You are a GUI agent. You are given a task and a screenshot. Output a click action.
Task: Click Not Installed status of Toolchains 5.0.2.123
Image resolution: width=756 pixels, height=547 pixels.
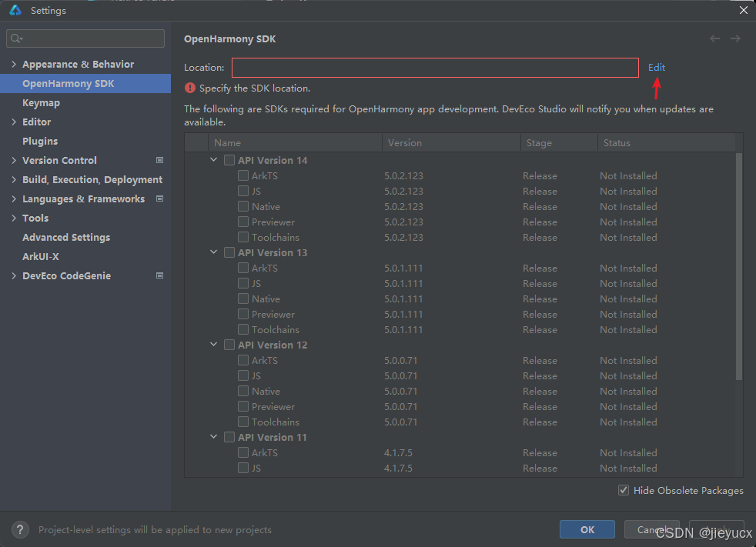coord(628,237)
